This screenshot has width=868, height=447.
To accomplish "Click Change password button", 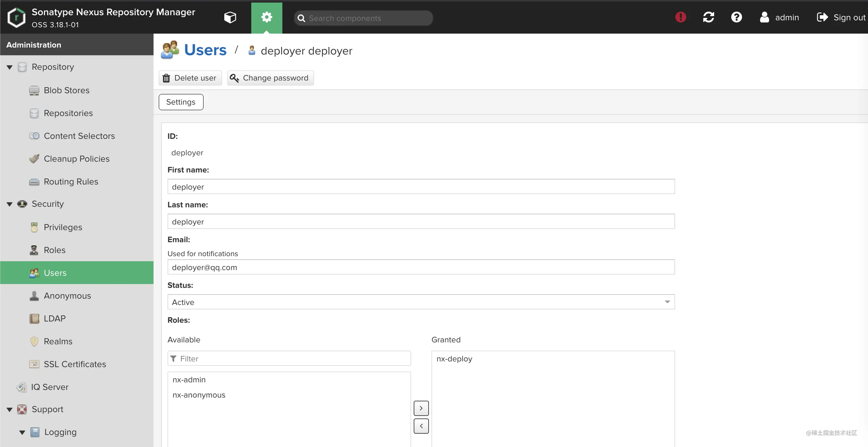I will (270, 78).
